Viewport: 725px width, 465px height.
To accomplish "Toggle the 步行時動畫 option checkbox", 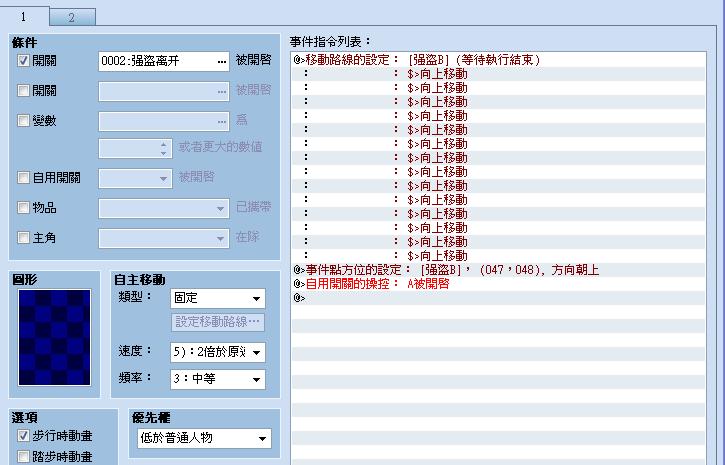I will (x=23, y=435).
